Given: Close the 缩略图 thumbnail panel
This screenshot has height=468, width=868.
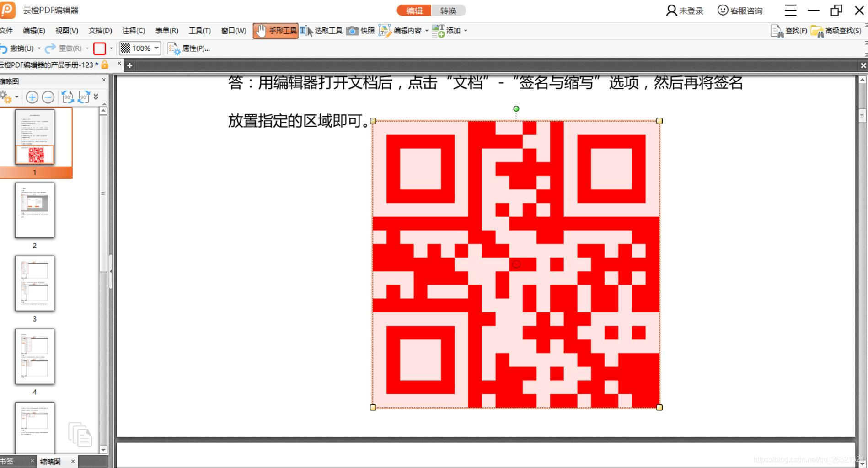Looking at the screenshot, I should (104, 80).
